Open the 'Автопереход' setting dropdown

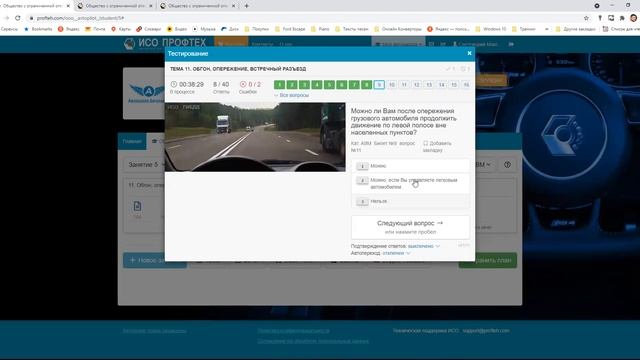[396, 253]
